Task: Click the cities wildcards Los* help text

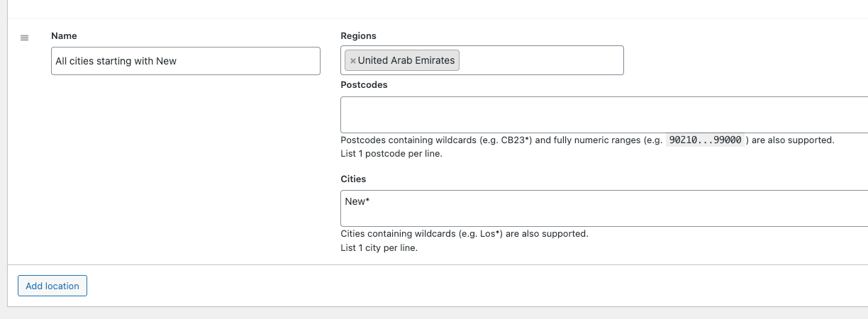Action: point(464,233)
